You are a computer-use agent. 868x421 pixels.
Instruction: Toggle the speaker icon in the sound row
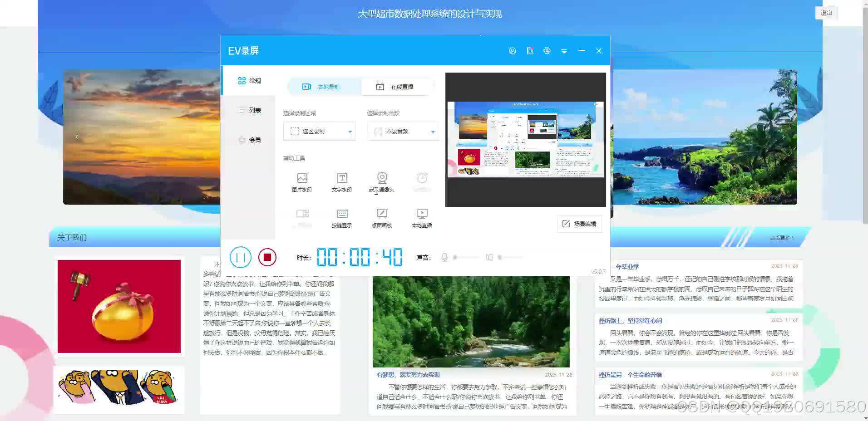point(489,257)
